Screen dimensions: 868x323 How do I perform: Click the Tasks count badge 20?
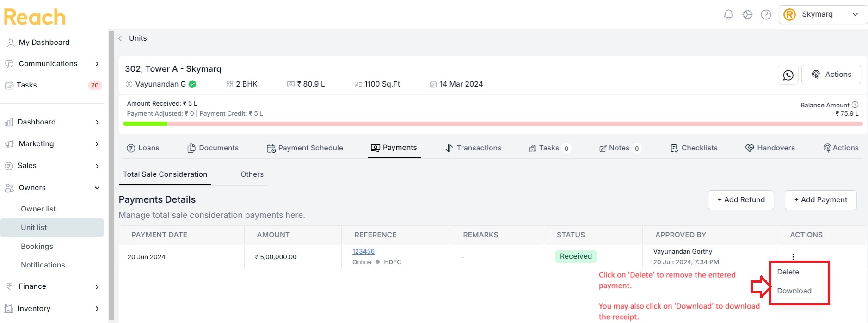click(x=95, y=85)
